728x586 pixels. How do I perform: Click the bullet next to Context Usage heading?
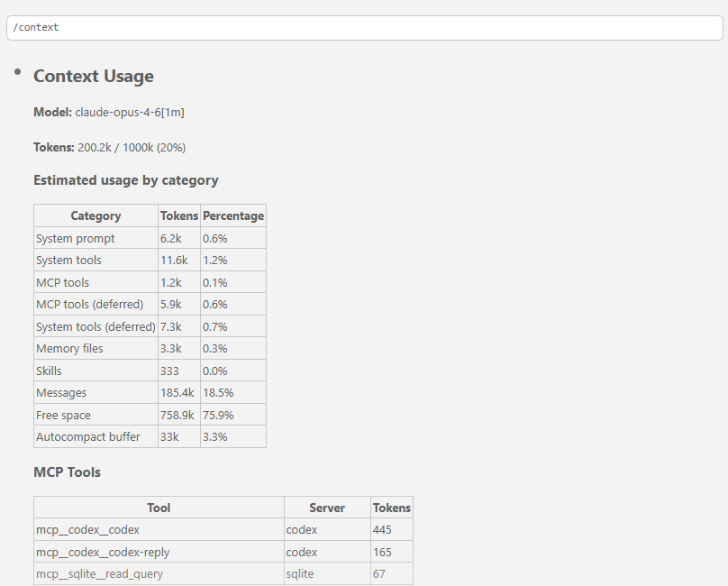point(16,72)
